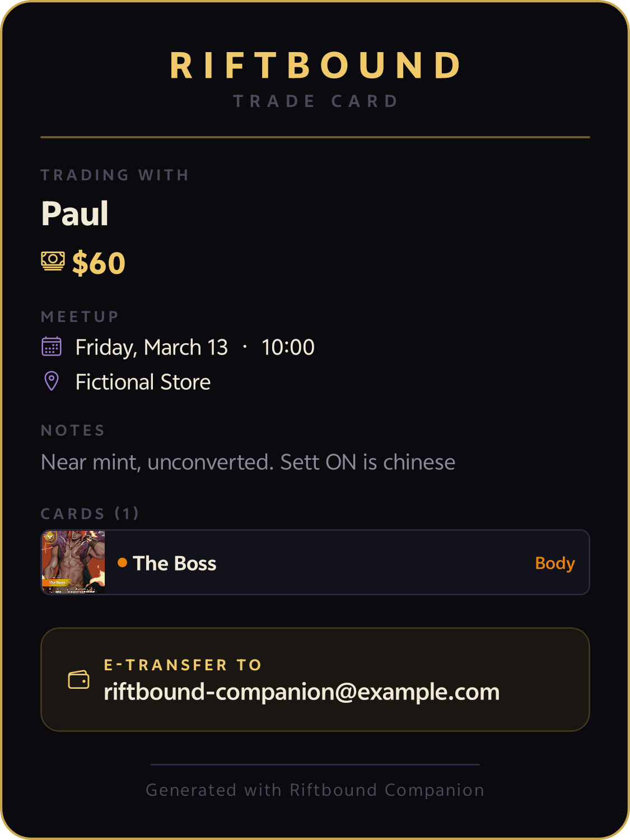This screenshot has width=630, height=840.
Task: Click the RIFTBOUND title heading
Action: tap(315, 66)
